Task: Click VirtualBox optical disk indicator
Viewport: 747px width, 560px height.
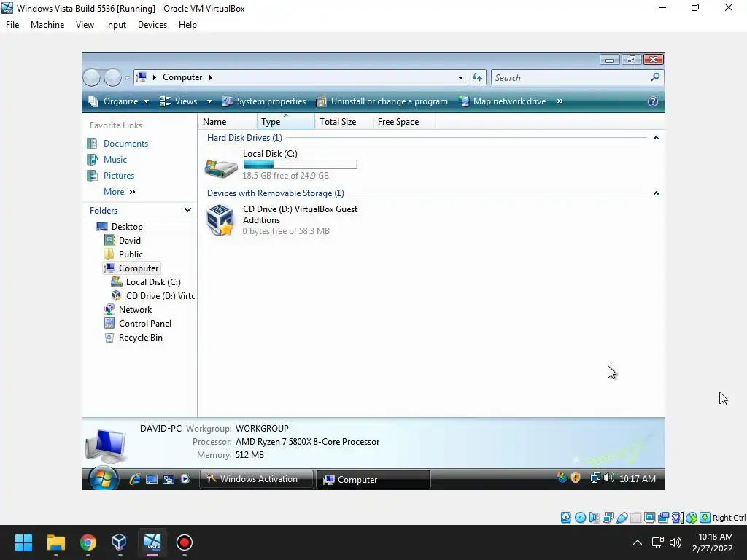Action: [580, 518]
